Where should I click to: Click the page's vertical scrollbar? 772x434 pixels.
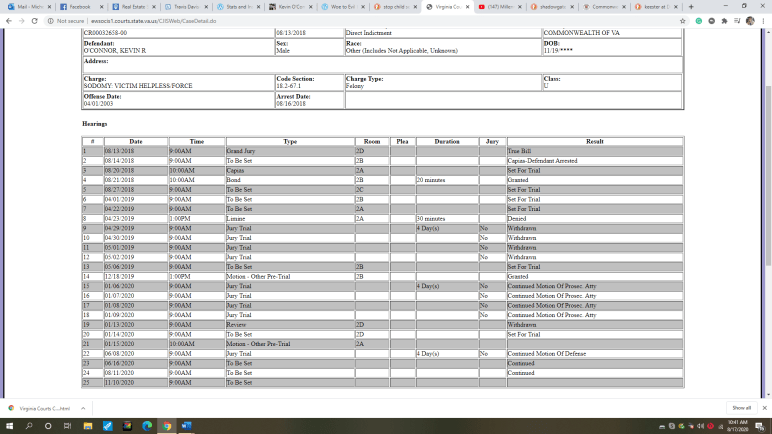[x=768, y=200]
